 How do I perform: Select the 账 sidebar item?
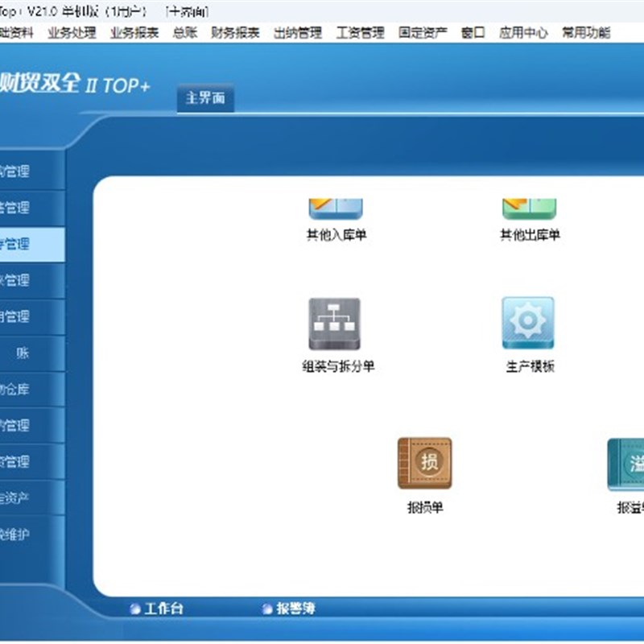coord(32,353)
